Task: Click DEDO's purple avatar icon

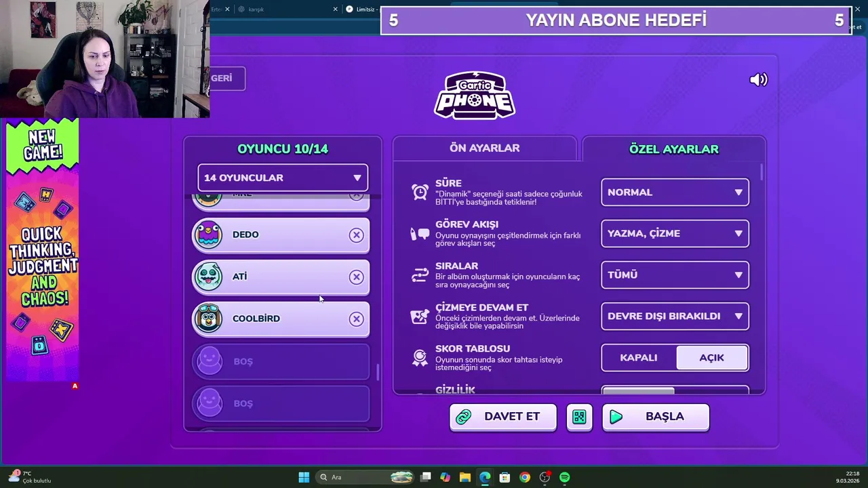Action: 208,235
